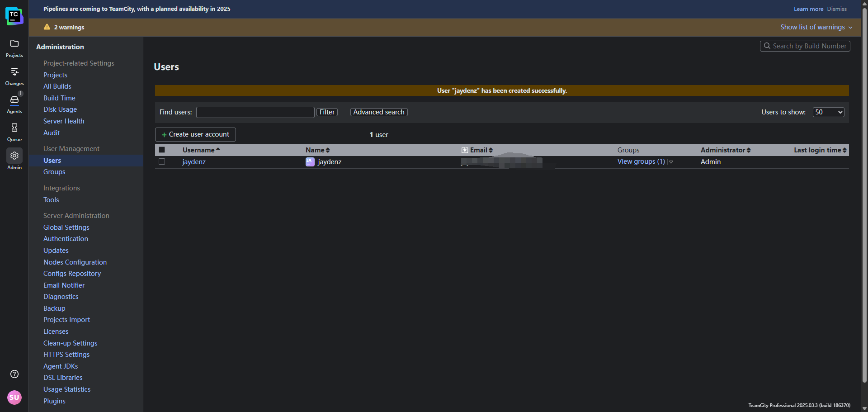Open Configs Repository page
Viewport: 868px width, 412px height.
[x=72, y=274]
